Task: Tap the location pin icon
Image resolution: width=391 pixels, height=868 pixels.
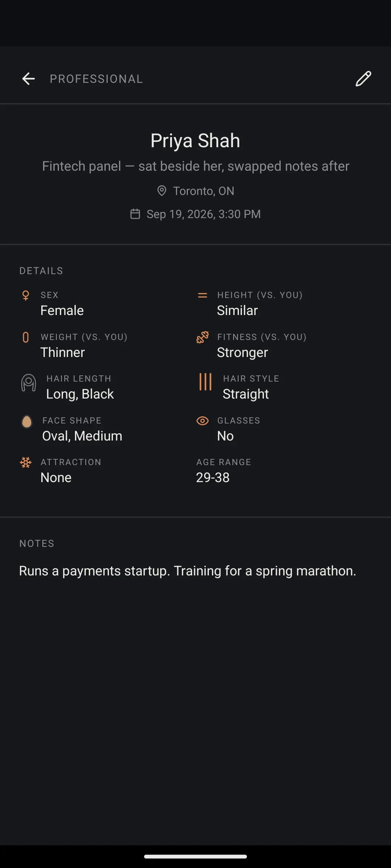Action: (x=162, y=191)
